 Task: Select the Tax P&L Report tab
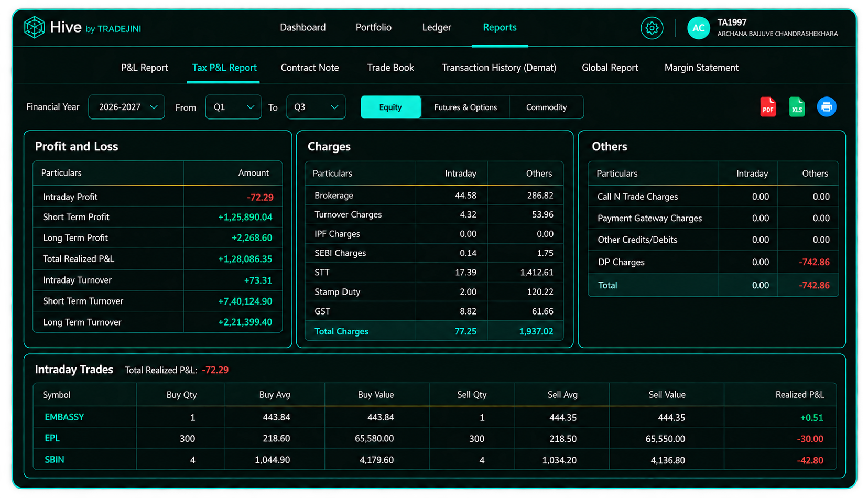pyautogui.click(x=224, y=68)
